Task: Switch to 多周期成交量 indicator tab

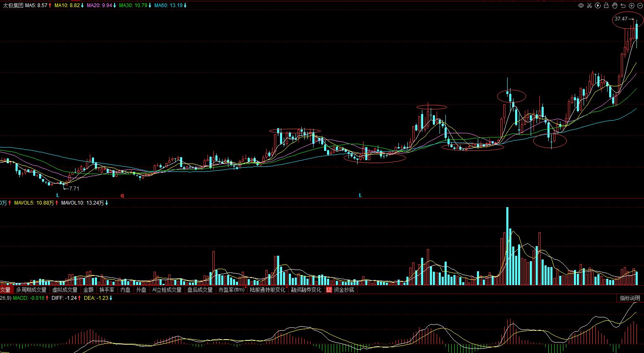Action: 31,290
